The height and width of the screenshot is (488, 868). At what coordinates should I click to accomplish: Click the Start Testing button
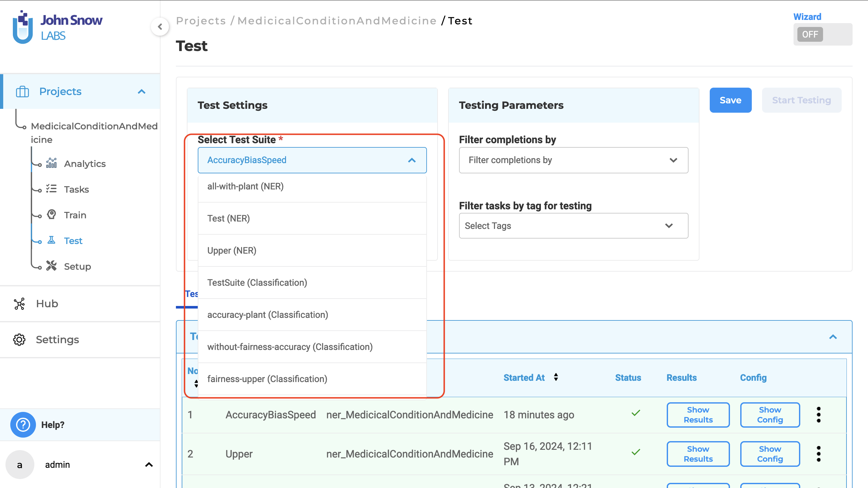[801, 100]
